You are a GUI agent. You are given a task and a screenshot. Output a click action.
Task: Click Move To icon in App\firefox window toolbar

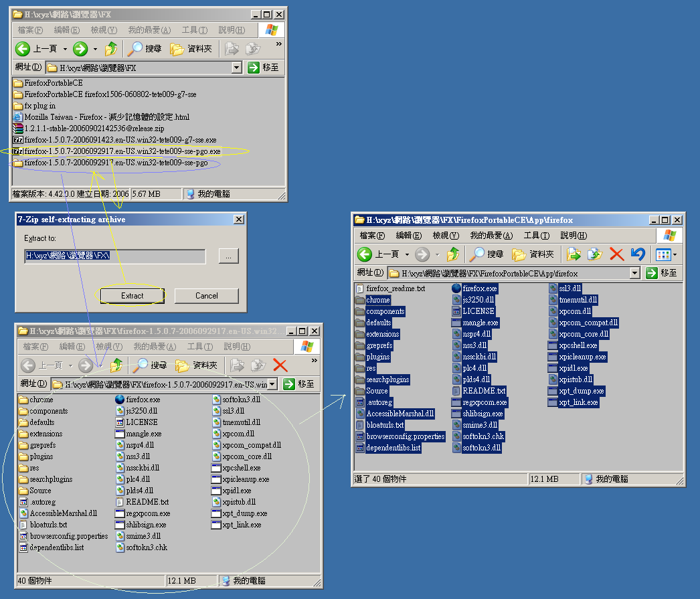(x=574, y=254)
